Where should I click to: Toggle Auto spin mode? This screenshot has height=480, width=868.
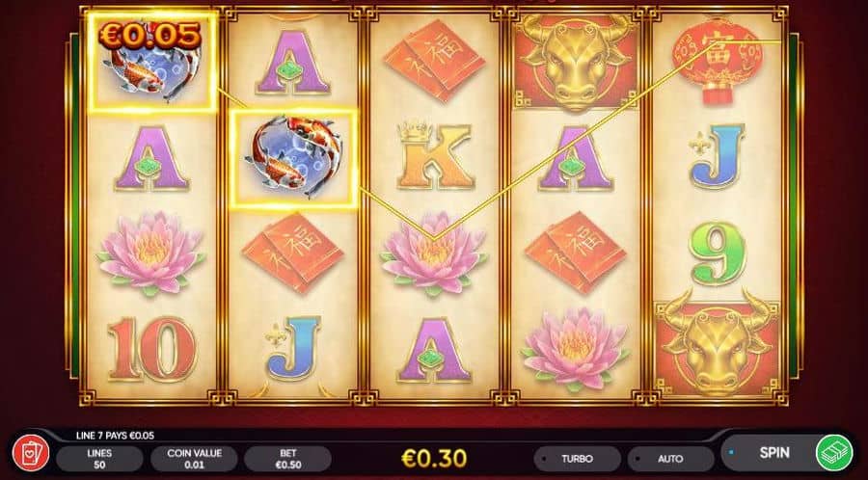pyautogui.click(x=670, y=459)
